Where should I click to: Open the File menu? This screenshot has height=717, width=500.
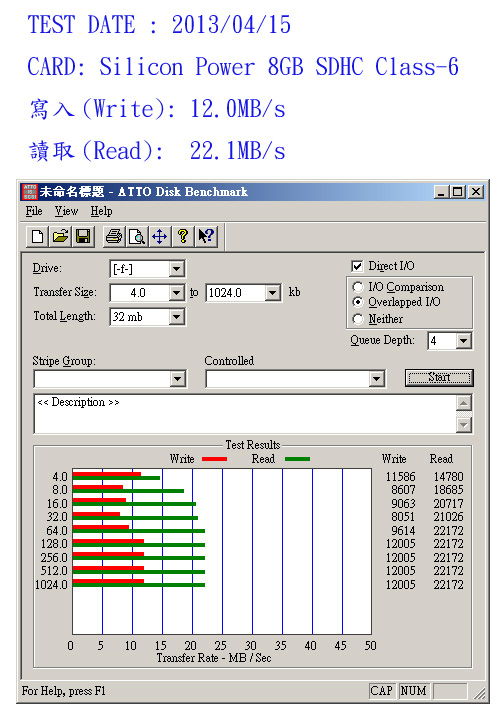pyautogui.click(x=34, y=211)
